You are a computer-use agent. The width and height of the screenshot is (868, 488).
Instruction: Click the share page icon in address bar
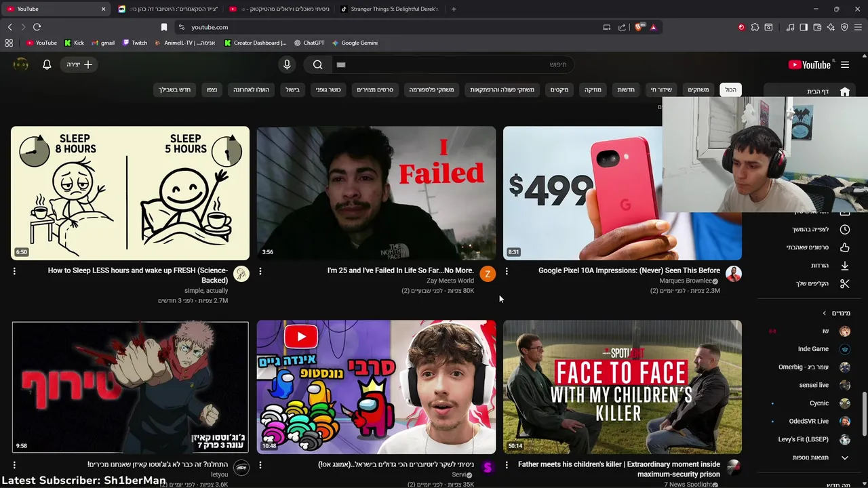tap(622, 27)
